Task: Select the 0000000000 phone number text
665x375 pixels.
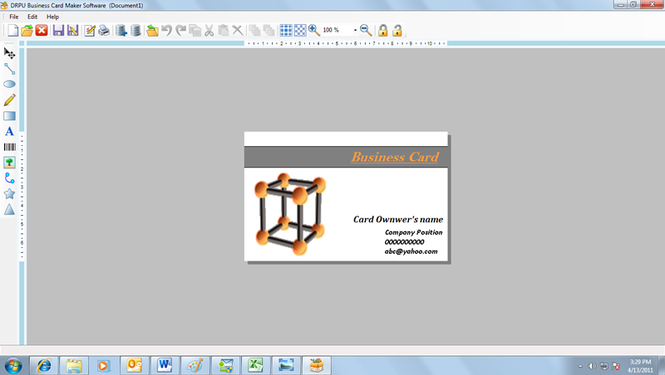Action: [404, 242]
